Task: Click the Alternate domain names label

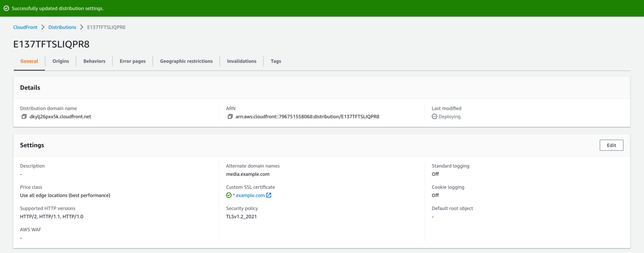Action: pyautogui.click(x=253, y=166)
